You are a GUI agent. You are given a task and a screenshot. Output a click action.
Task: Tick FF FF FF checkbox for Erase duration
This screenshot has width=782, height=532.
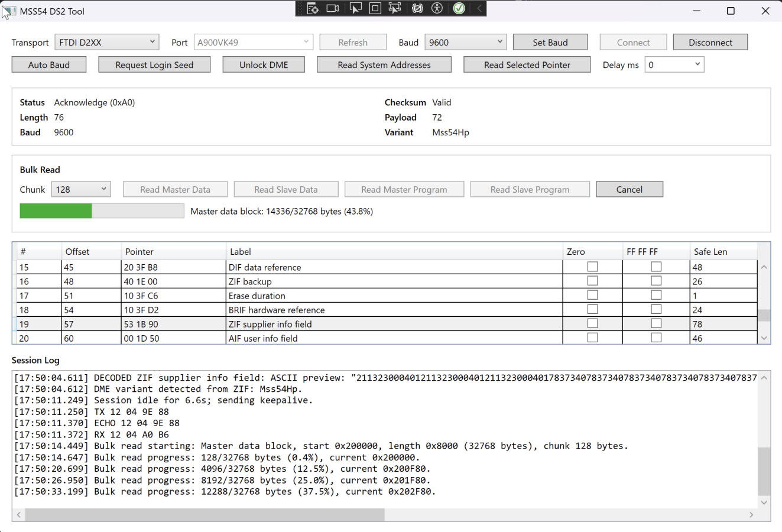(656, 296)
